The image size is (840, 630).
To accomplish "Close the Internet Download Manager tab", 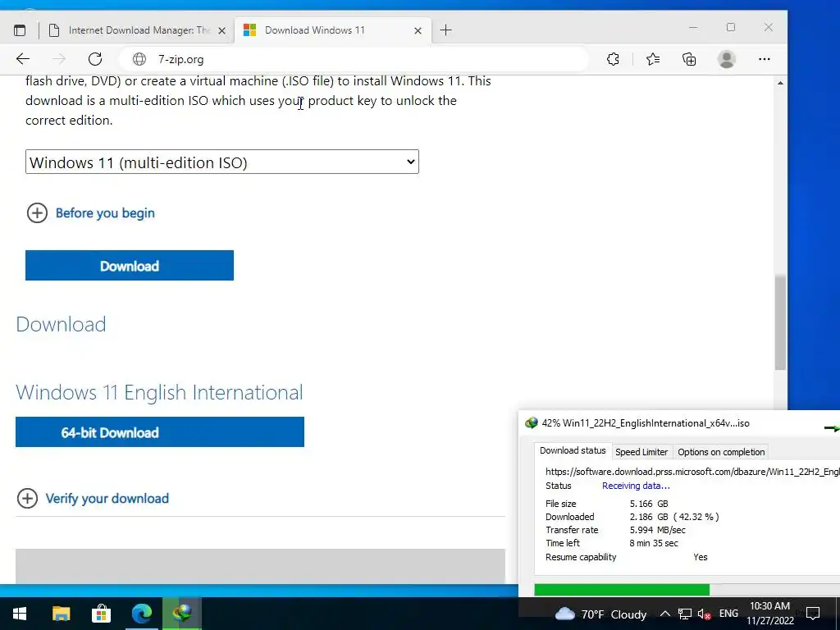I will [221, 31].
